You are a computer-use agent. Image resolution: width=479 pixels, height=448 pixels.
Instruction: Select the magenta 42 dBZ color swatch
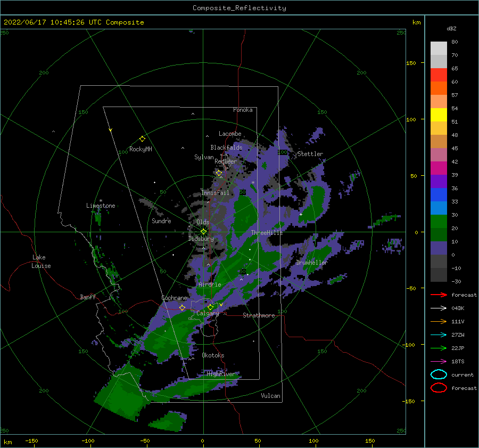(439, 168)
